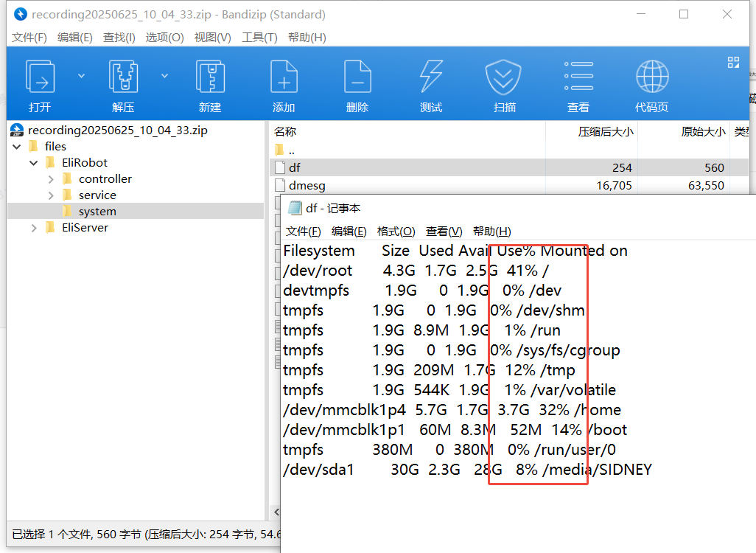Select the service folder in tree
The height and width of the screenshot is (553, 756).
(x=97, y=195)
